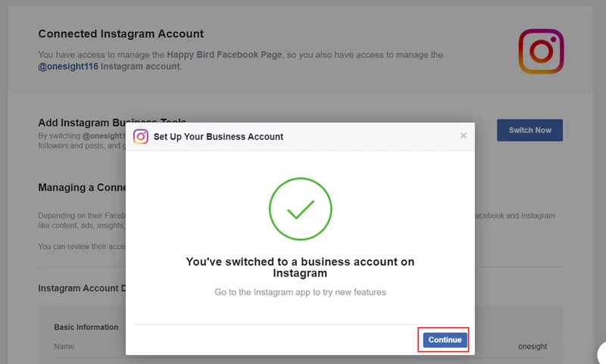Viewport: 606px width, 364px height.
Task: Click the Set Up Your Business Account title
Action: pos(218,137)
